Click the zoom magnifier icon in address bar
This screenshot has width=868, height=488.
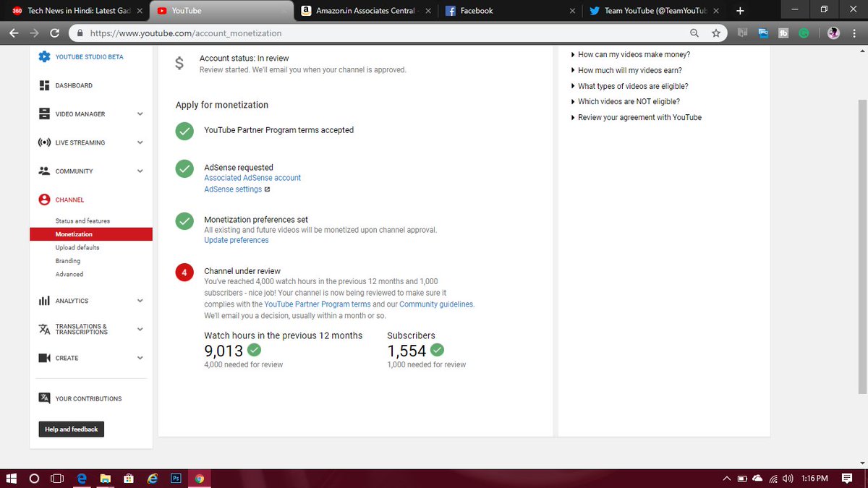pyautogui.click(x=694, y=33)
